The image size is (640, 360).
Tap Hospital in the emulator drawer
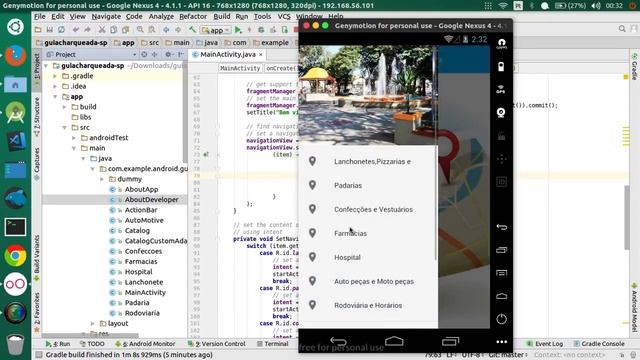(x=368, y=258)
